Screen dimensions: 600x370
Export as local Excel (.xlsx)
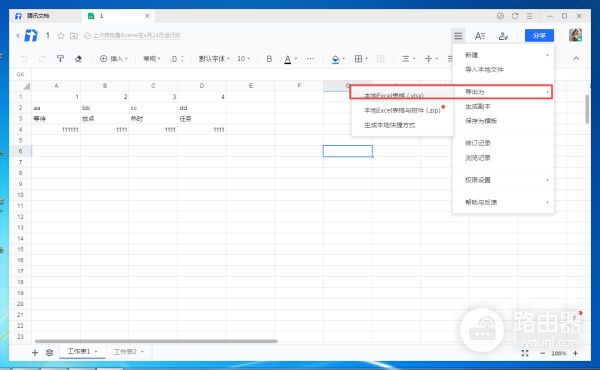tap(402, 95)
